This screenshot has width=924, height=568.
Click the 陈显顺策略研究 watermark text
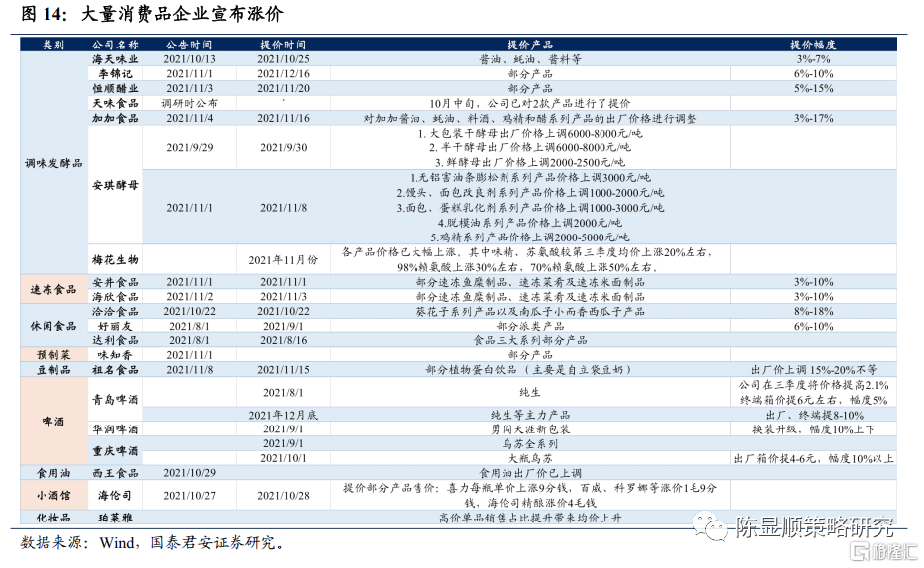pos(812,527)
